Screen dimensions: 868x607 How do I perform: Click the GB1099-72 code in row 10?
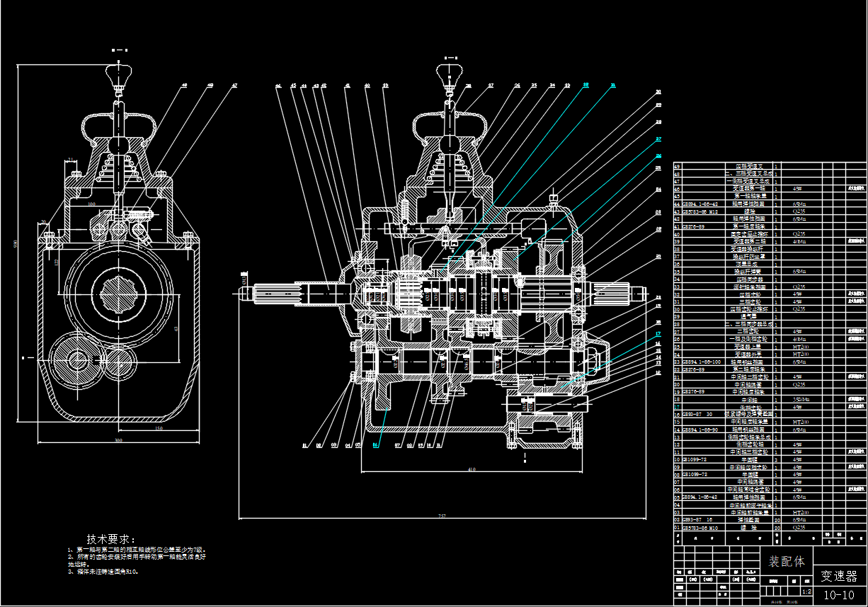(695, 460)
